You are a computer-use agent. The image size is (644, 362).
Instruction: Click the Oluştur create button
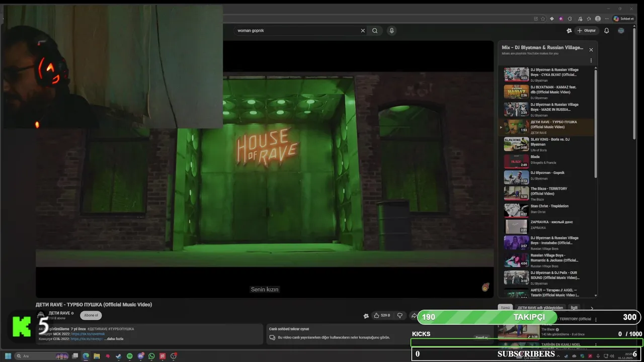tap(586, 31)
